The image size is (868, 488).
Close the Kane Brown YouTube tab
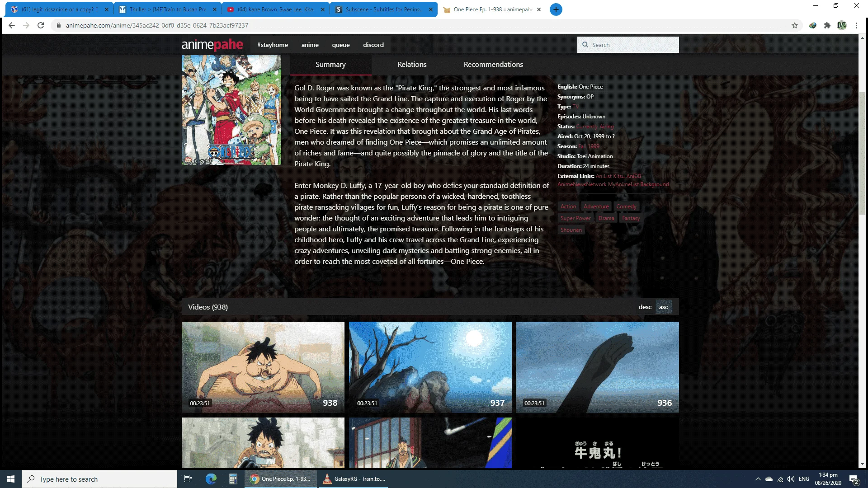click(323, 9)
